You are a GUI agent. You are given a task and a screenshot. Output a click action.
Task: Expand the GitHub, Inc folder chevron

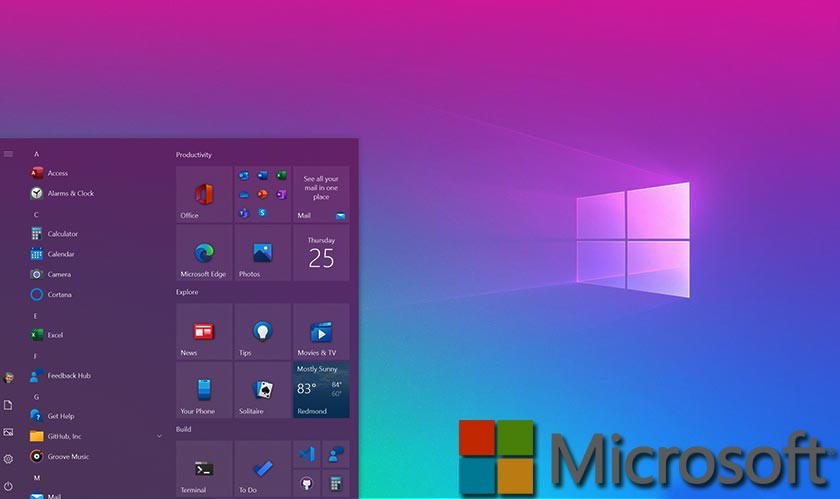coord(159,436)
